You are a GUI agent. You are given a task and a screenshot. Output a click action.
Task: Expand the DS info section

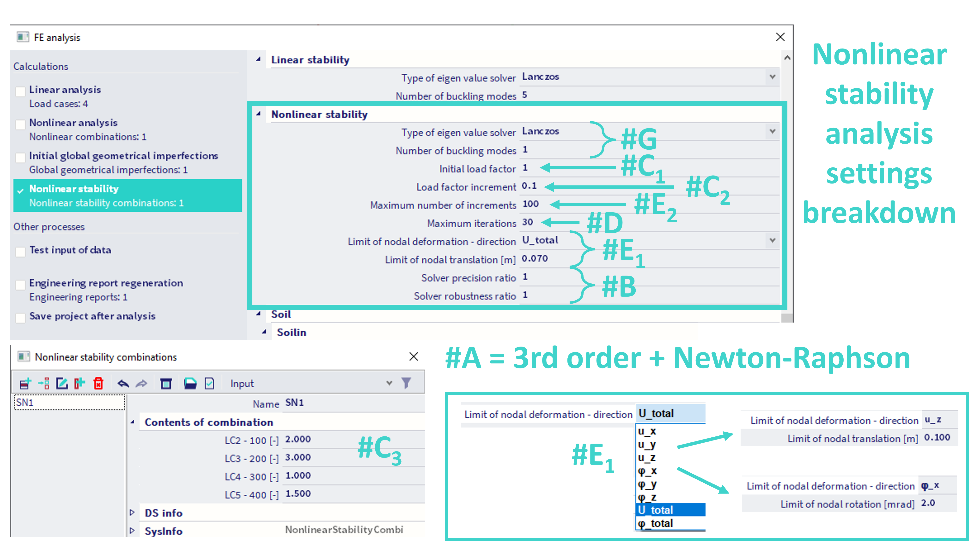[x=132, y=513]
